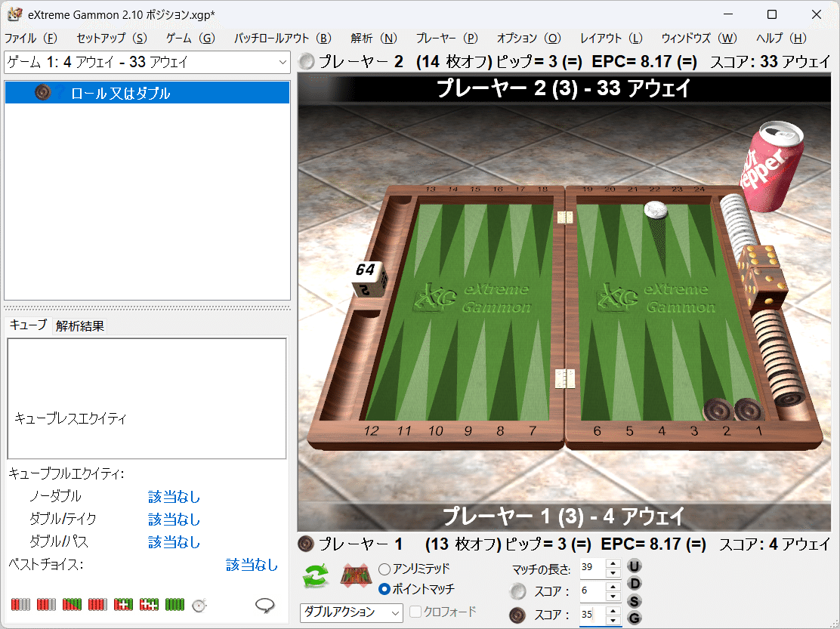Open the comment speech bubble icon

(264, 604)
